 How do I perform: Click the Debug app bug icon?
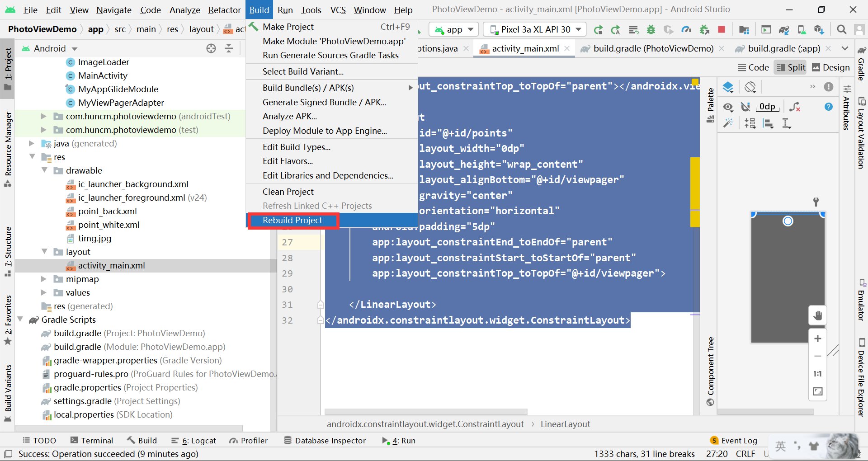[x=651, y=30]
